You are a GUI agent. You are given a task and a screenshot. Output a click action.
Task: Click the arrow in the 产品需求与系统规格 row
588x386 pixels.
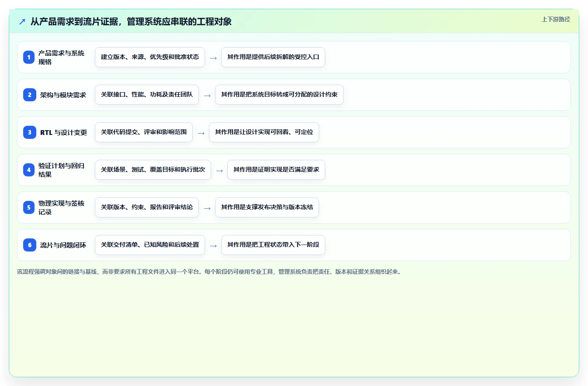coord(213,58)
